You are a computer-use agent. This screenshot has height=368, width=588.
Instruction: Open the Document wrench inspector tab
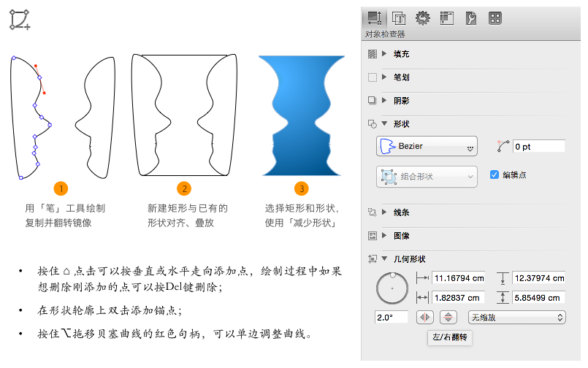[x=471, y=18]
